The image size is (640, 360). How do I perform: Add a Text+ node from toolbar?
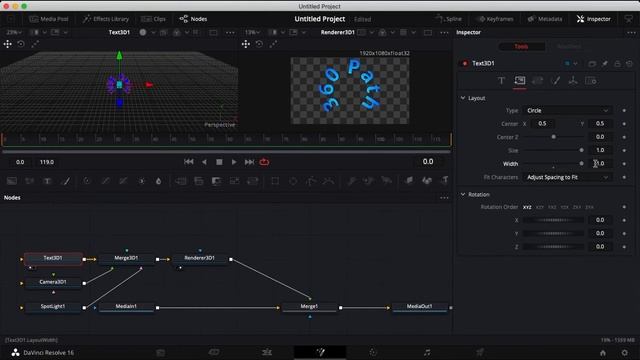(47, 181)
